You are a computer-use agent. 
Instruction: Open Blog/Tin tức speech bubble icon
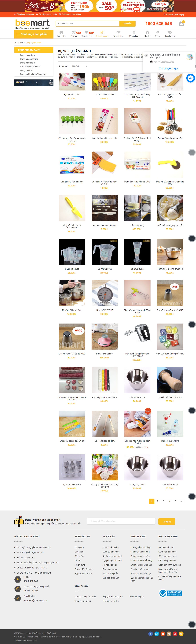[170, 32]
